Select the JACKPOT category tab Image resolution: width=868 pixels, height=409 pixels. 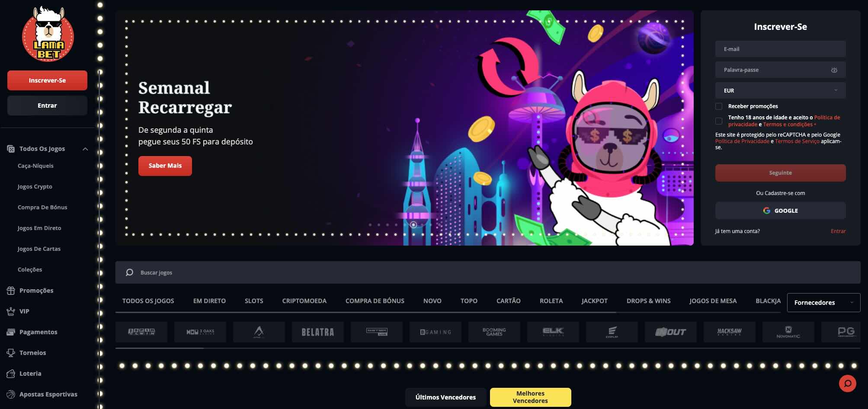coord(594,301)
